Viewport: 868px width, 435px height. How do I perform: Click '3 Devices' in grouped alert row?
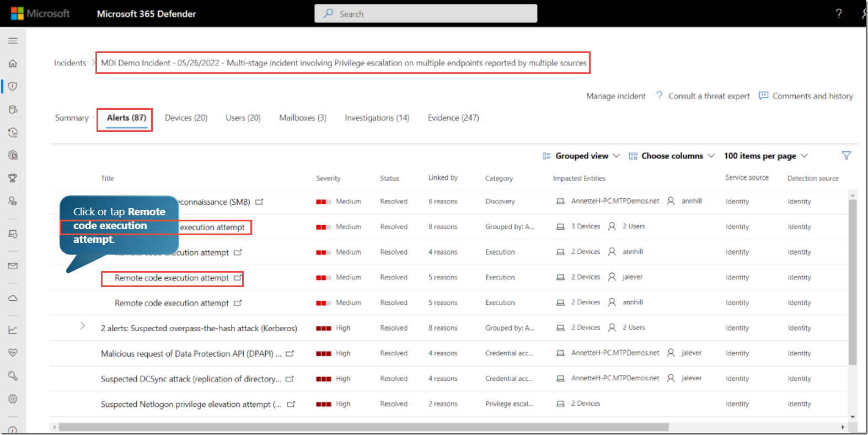click(x=585, y=226)
